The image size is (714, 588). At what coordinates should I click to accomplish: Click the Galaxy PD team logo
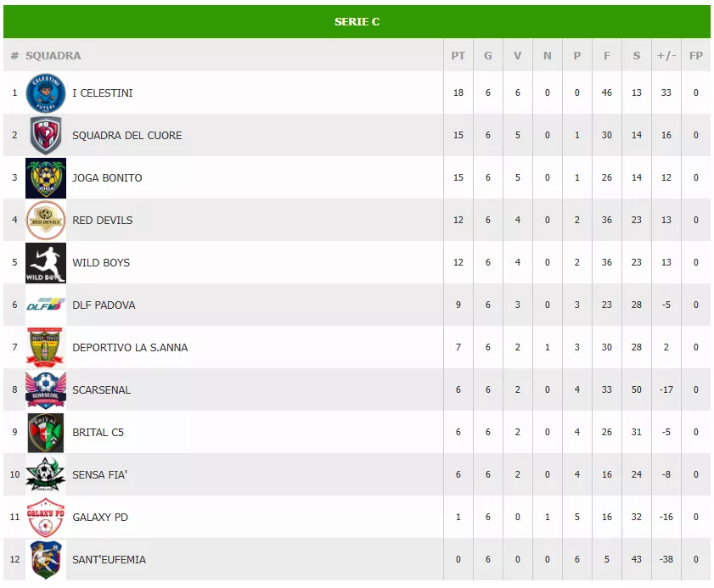(x=46, y=518)
